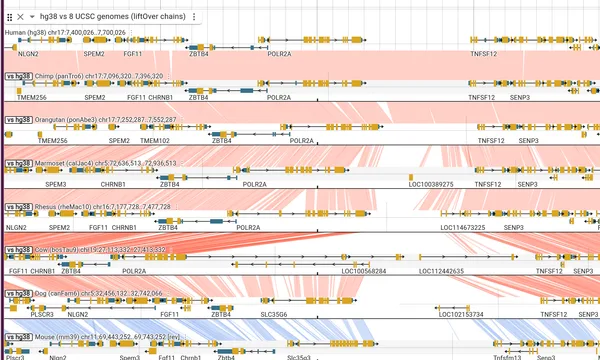The height and width of the screenshot is (360, 600).
Task: Click SPEM3 gene label in Marmoset row
Action: coord(56,184)
